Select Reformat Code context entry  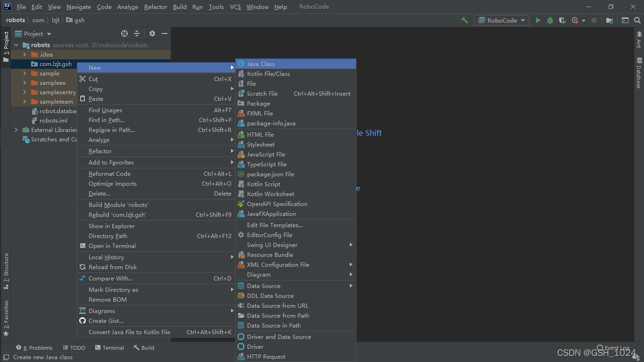coord(156,174)
